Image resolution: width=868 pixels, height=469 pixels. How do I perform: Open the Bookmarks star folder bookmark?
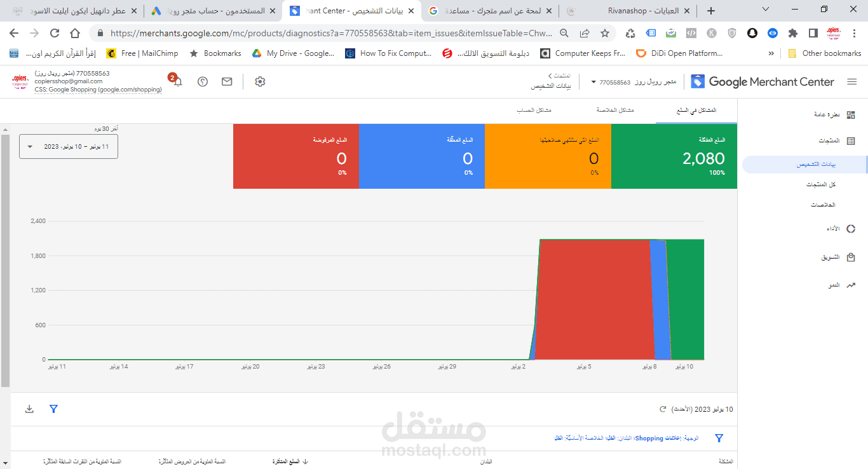point(215,53)
